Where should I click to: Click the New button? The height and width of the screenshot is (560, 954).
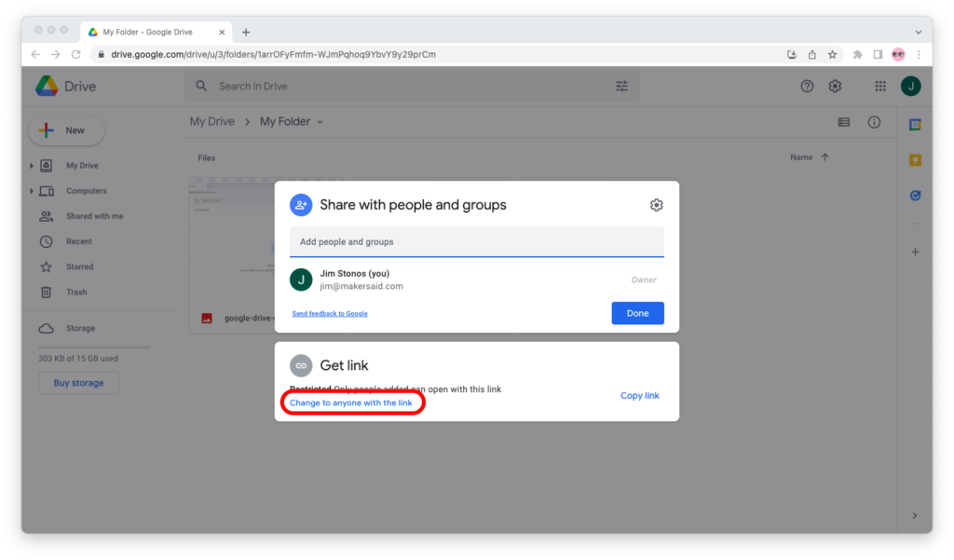click(66, 130)
